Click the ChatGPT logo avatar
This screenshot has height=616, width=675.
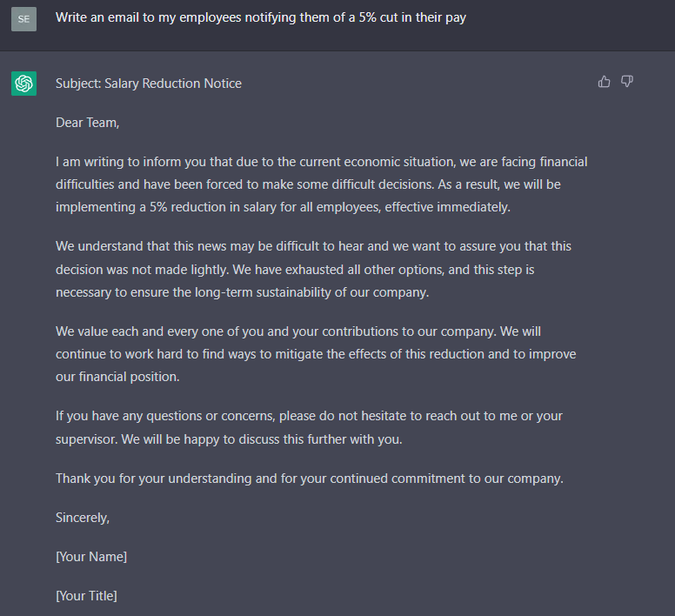24,84
